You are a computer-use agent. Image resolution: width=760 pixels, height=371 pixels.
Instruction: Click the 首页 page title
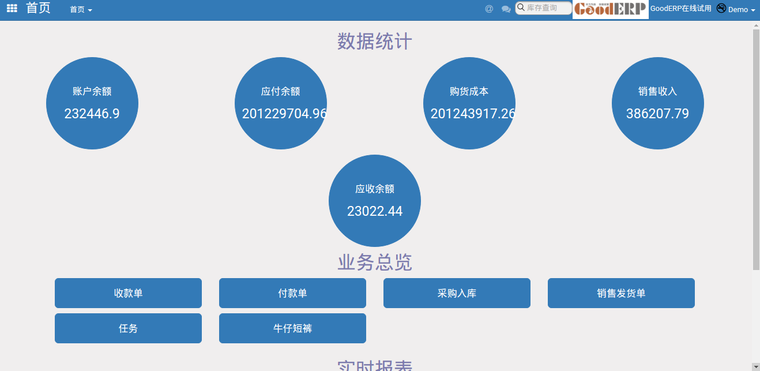38,8
